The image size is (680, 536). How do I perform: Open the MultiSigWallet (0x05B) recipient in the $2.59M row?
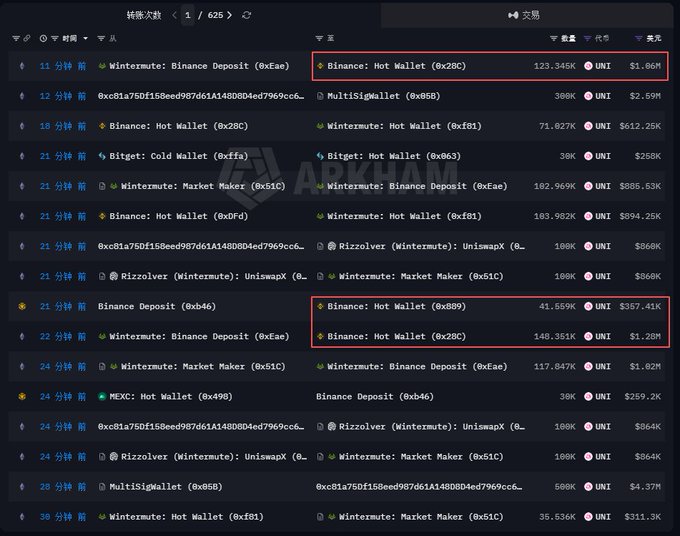pyautogui.click(x=383, y=96)
